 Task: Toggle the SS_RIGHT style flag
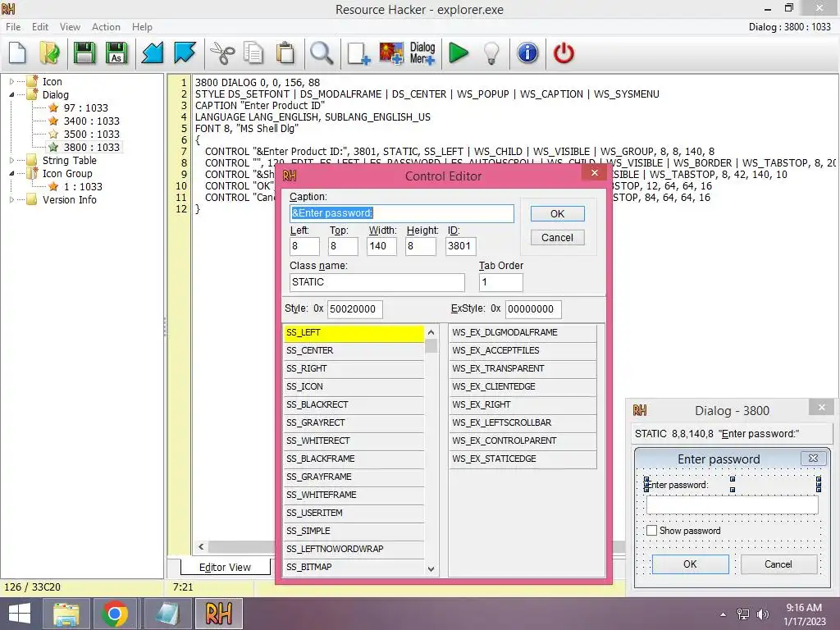pos(354,368)
